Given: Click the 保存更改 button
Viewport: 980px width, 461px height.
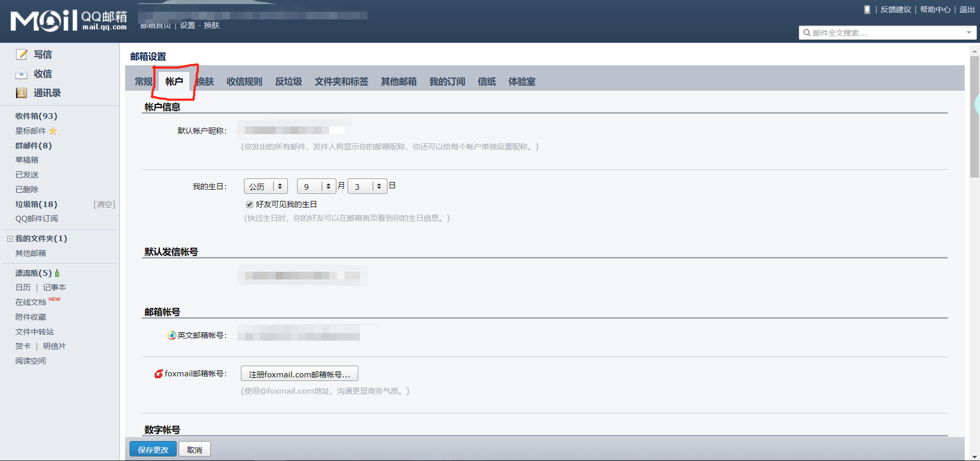Looking at the screenshot, I should (x=153, y=449).
